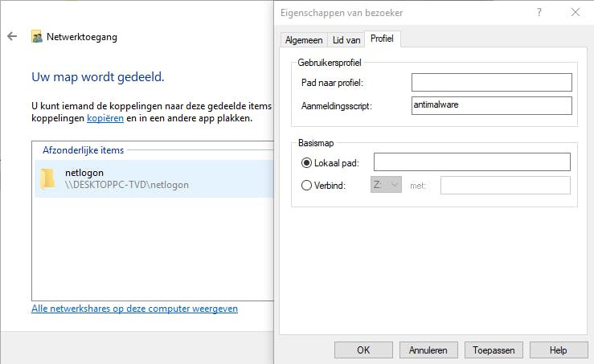Viewport: 594px width, 364px height.
Task: Close the Eigenschappen van bezoeker dialog
Action: point(575,12)
